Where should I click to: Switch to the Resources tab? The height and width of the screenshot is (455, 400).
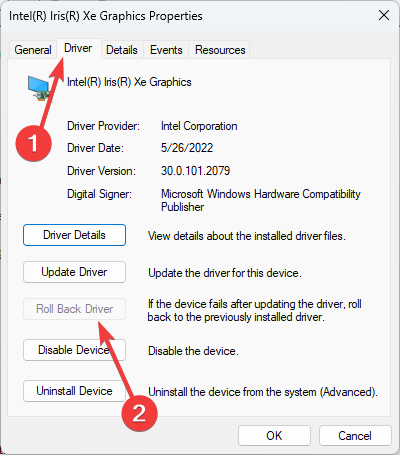(220, 50)
